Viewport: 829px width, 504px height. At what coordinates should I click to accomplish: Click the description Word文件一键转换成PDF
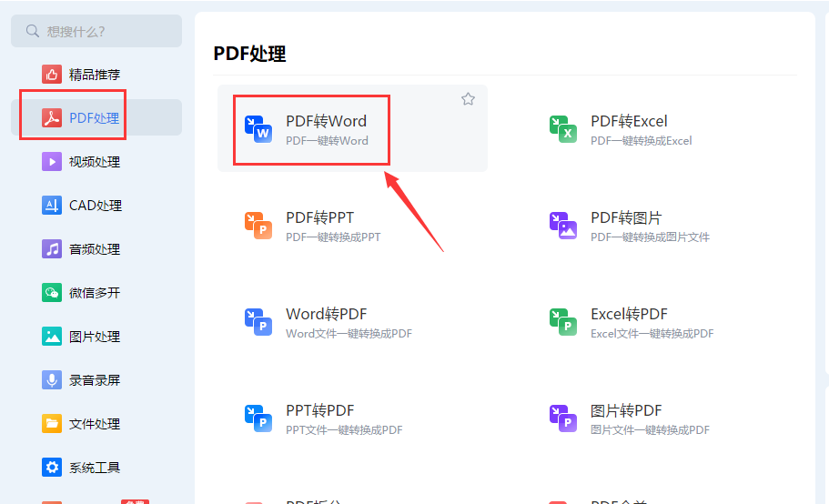[x=349, y=334]
